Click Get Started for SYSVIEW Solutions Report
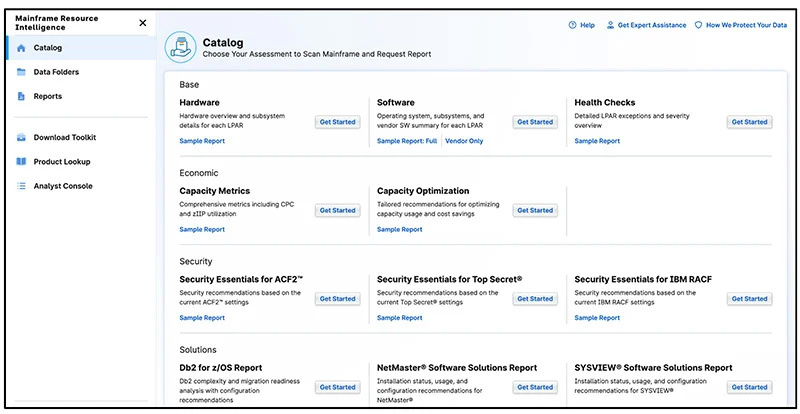Image resolution: width=800 pixels, height=414 pixels. [x=749, y=387]
